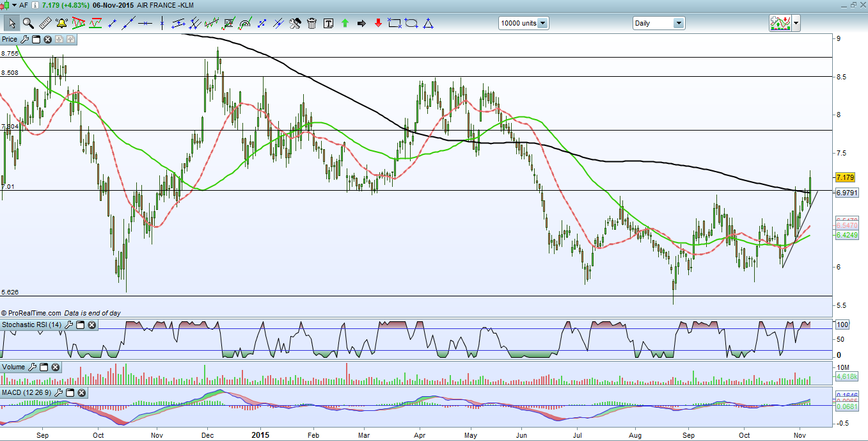The width and height of the screenshot is (868, 441).
Task: Insert a red down arrow marker
Action: pyautogui.click(x=378, y=24)
